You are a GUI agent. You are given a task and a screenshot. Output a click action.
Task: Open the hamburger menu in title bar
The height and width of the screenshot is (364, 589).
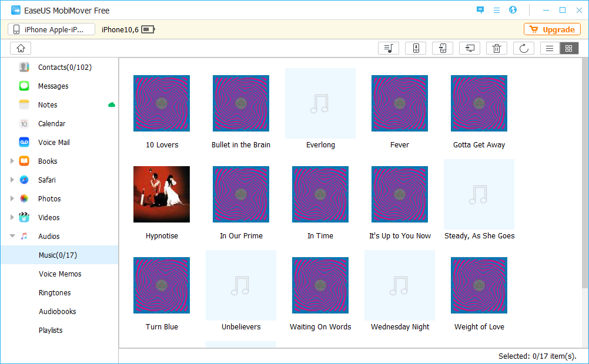(497, 10)
